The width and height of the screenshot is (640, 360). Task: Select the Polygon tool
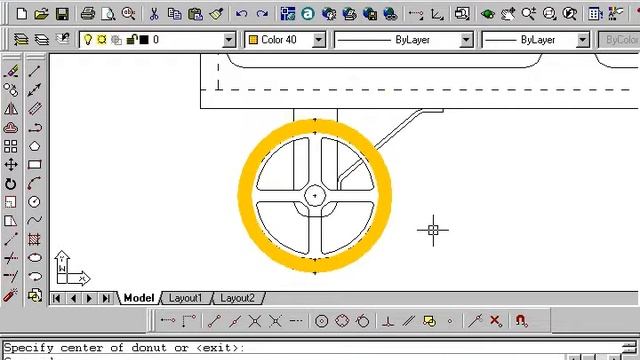[x=35, y=146]
